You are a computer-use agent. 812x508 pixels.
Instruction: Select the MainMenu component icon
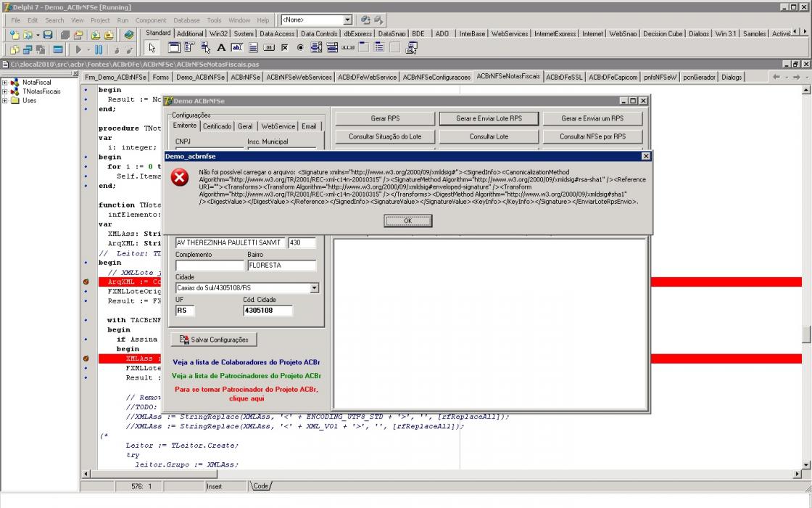pyautogui.click(x=189, y=48)
